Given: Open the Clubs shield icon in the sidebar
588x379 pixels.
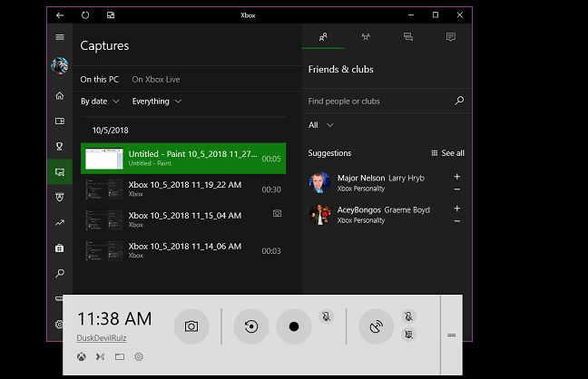Looking at the screenshot, I should tap(60, 197).
